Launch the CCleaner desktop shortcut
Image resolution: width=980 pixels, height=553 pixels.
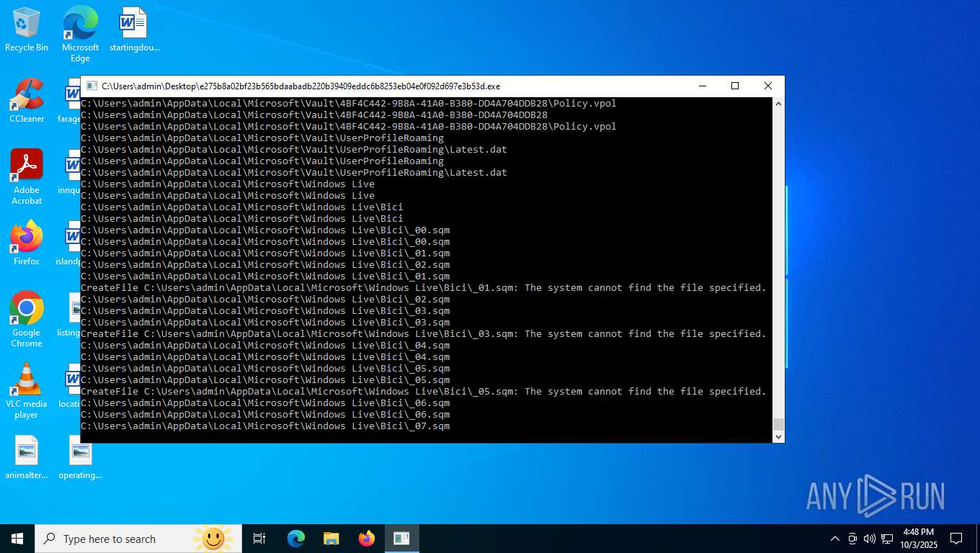point(27,101)
